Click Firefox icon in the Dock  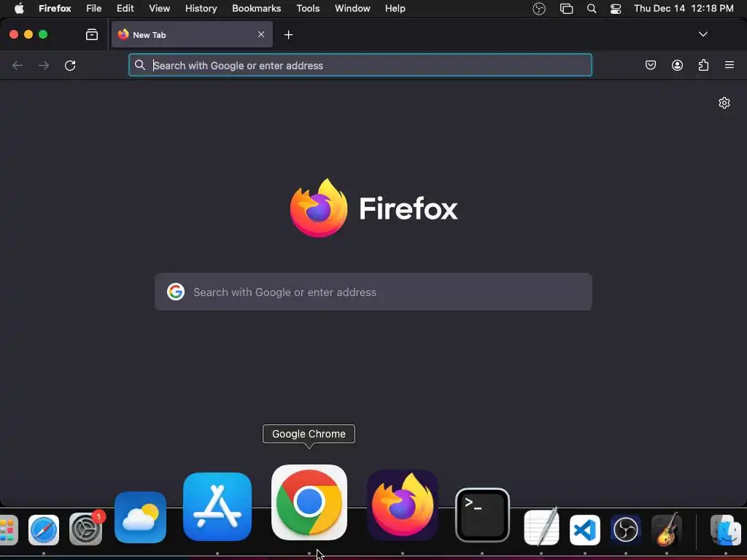coord(403,505)
